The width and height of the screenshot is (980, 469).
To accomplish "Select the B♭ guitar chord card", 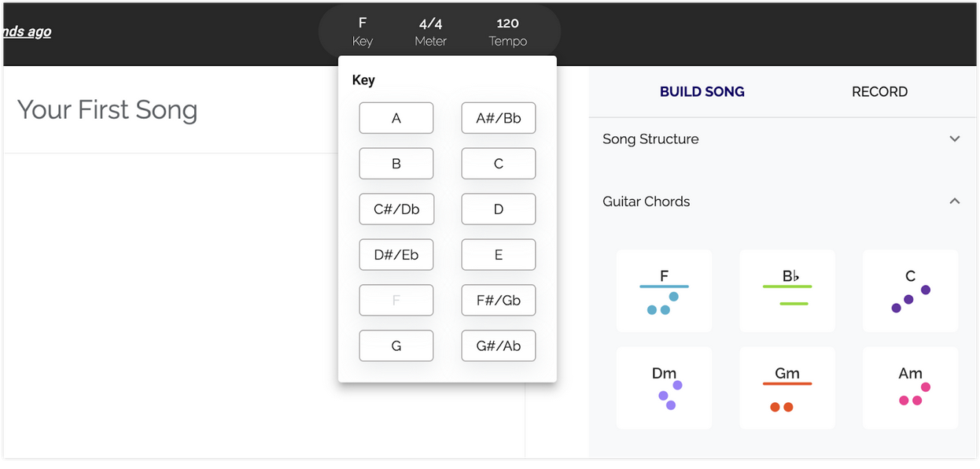I will click(x=787, y=291).
